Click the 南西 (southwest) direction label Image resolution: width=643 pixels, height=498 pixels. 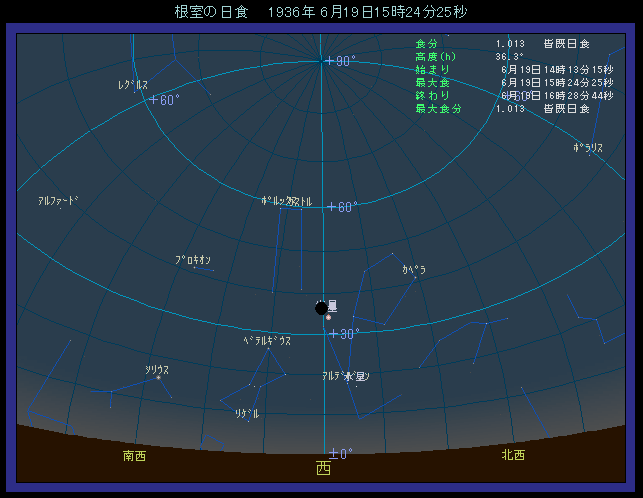[x=134, y=455]
